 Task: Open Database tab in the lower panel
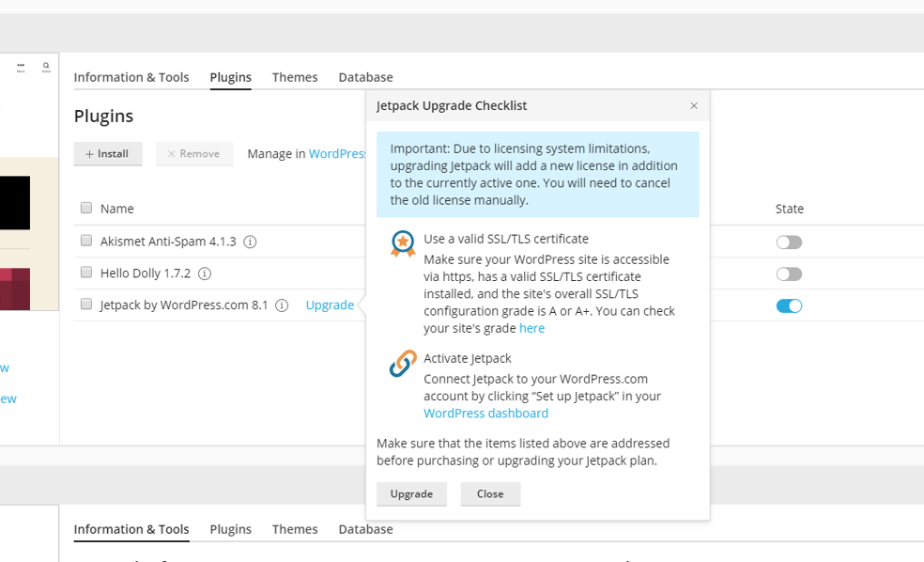tap(365, 529)
